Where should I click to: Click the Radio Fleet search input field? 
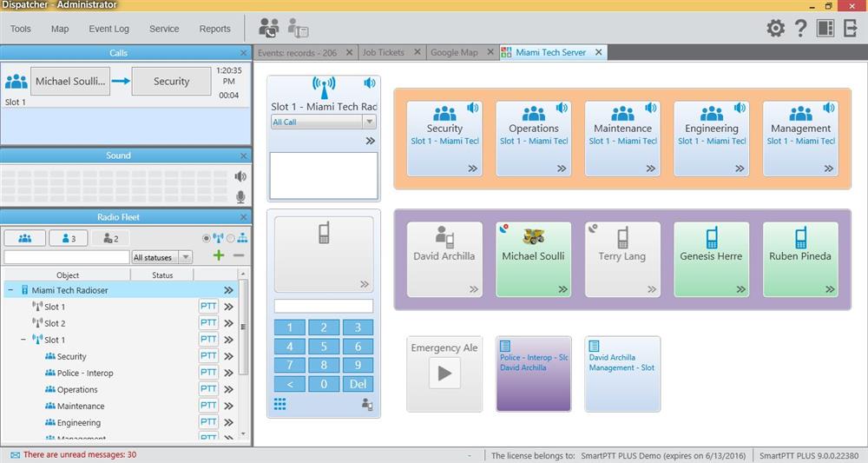[x=66, y=257]
